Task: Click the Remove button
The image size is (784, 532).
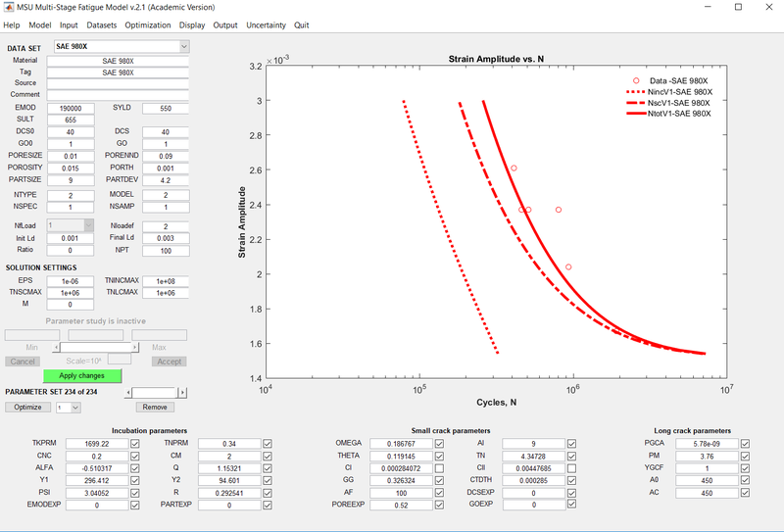Action: 154,407
